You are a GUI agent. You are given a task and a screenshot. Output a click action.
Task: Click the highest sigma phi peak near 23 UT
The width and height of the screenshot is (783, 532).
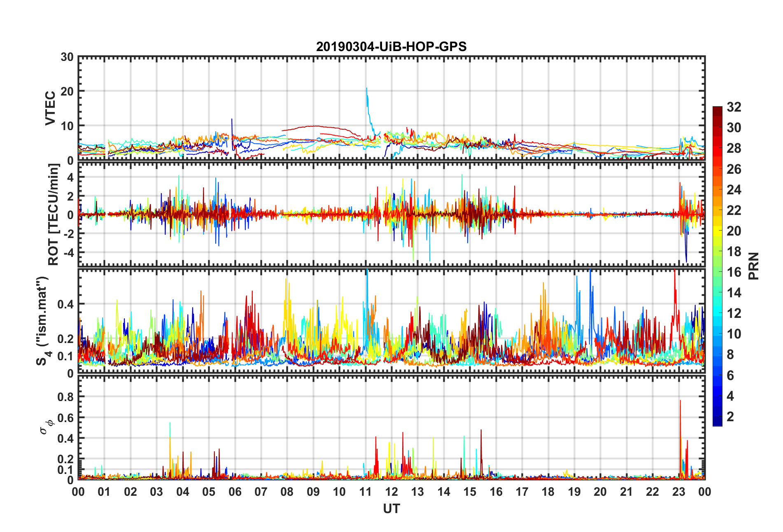[680, 401]
